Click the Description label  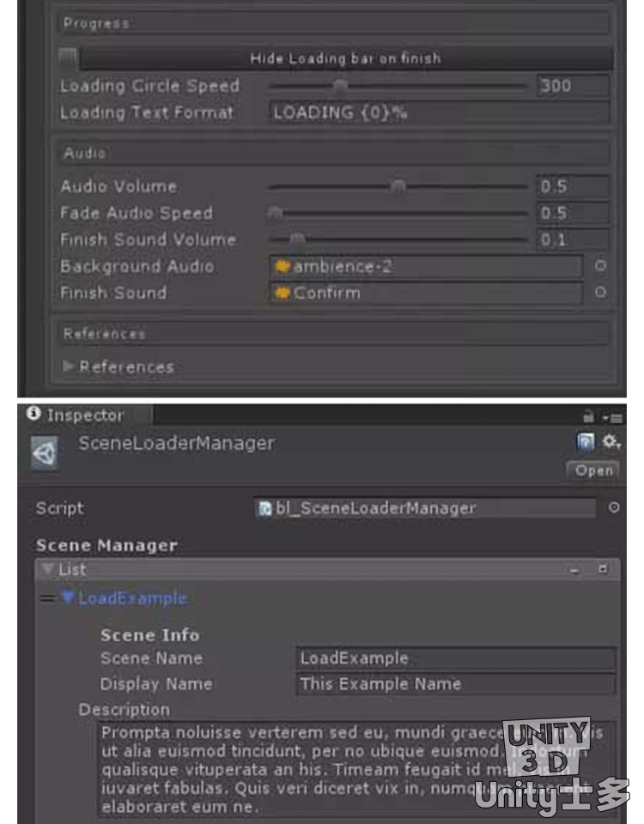pos(124,710)
